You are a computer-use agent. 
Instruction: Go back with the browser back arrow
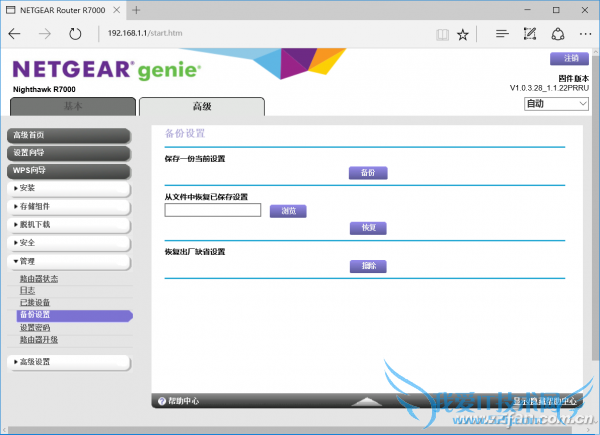point(14,34)
